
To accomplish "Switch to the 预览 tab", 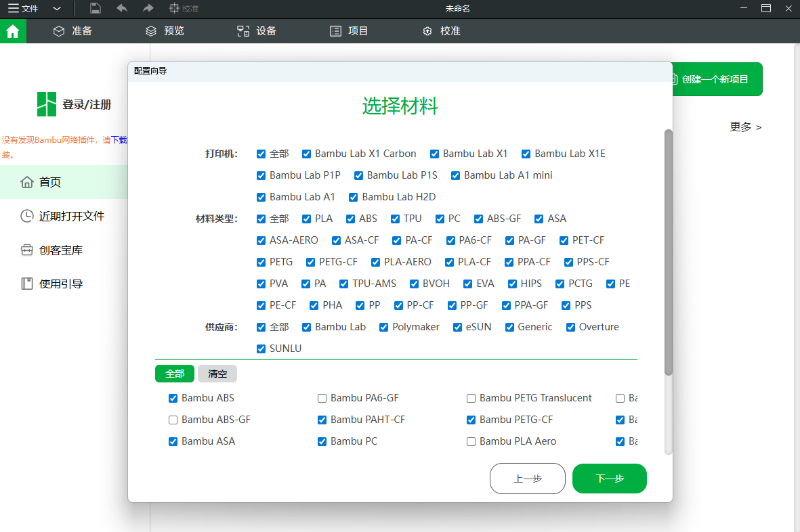I will click(165, 31).
